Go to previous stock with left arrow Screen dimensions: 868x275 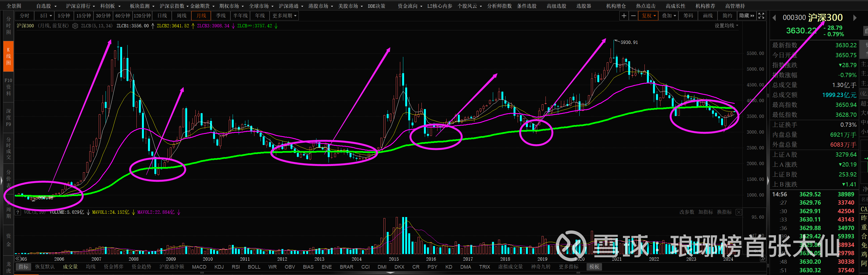point(774,18)
